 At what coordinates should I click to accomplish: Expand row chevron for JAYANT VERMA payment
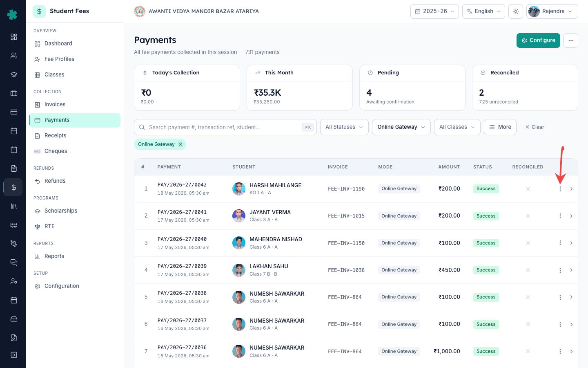tap(571, 216)
